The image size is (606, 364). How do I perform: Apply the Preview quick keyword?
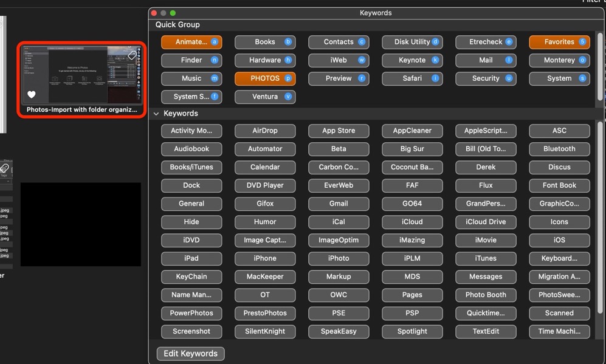click(339, 78)
